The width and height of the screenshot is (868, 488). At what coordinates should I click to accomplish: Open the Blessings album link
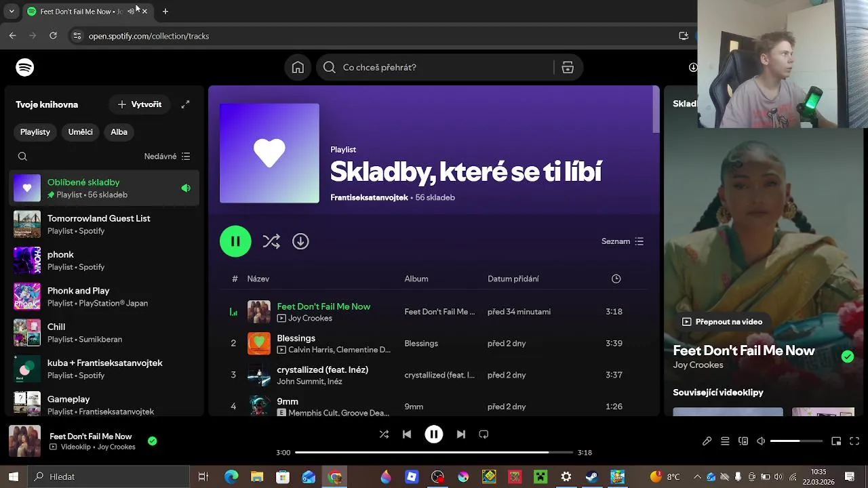(421, 344)
